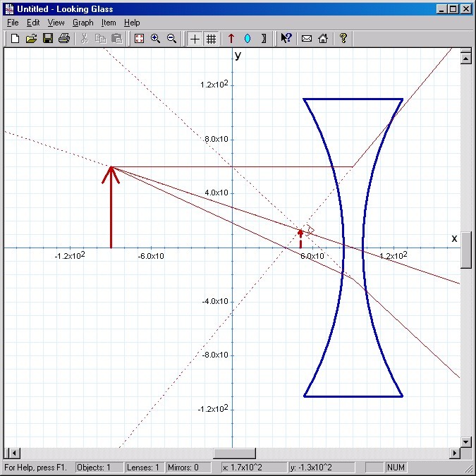Click the vertical scrollbar thumb

point(465,250)
